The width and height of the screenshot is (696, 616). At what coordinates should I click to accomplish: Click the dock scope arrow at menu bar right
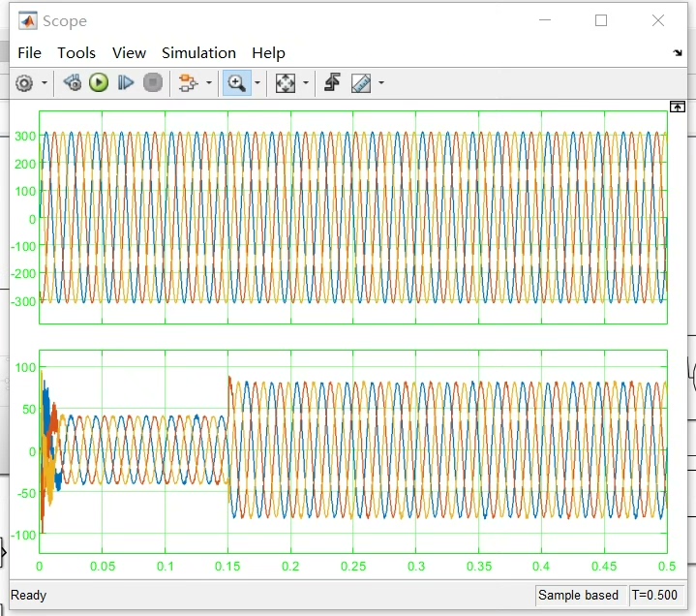[678, 53]
